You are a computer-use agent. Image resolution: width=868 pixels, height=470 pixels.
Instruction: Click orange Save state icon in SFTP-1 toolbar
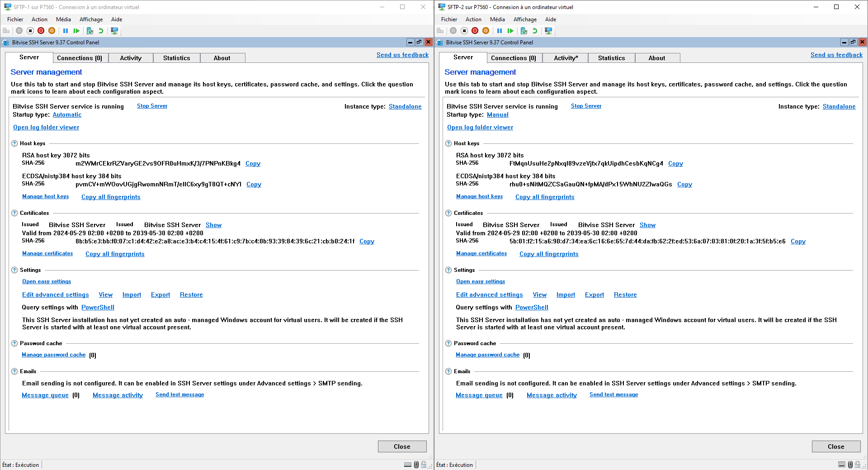point(52,31)
